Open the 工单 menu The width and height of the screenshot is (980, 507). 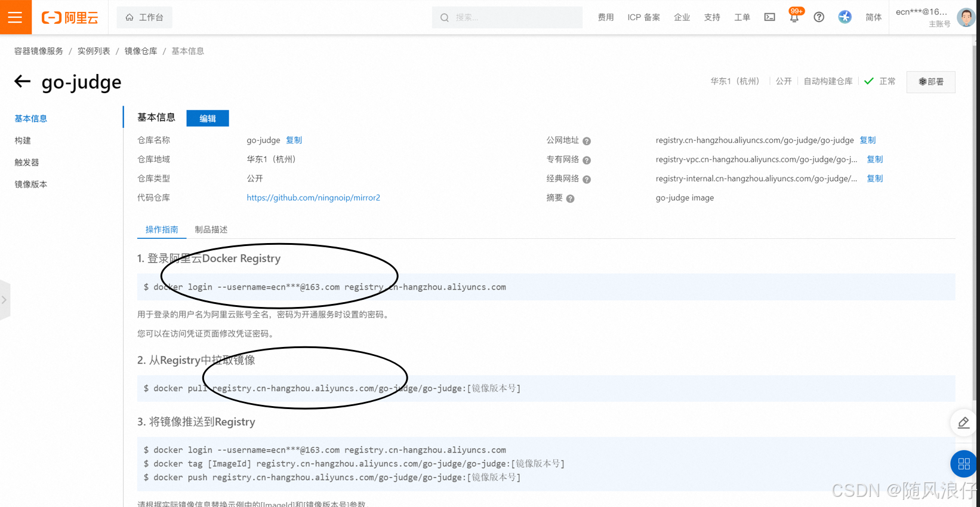click(742, 17)
